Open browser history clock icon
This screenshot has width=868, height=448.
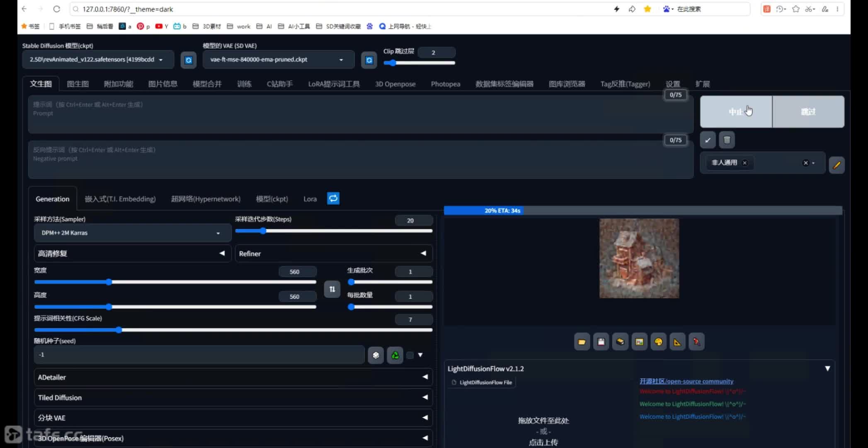(780, 9)
